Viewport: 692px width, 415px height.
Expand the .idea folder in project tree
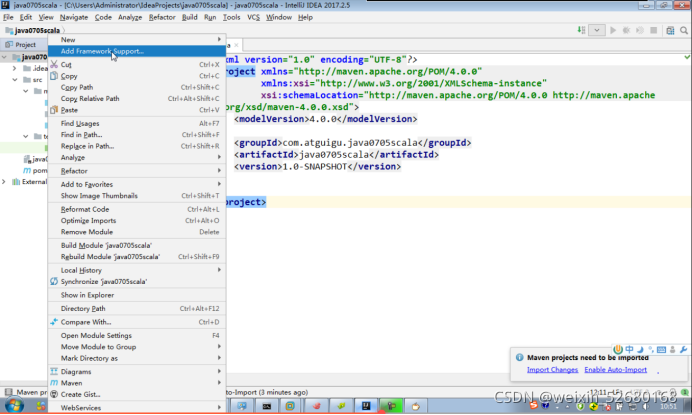[x=15, y=68]
